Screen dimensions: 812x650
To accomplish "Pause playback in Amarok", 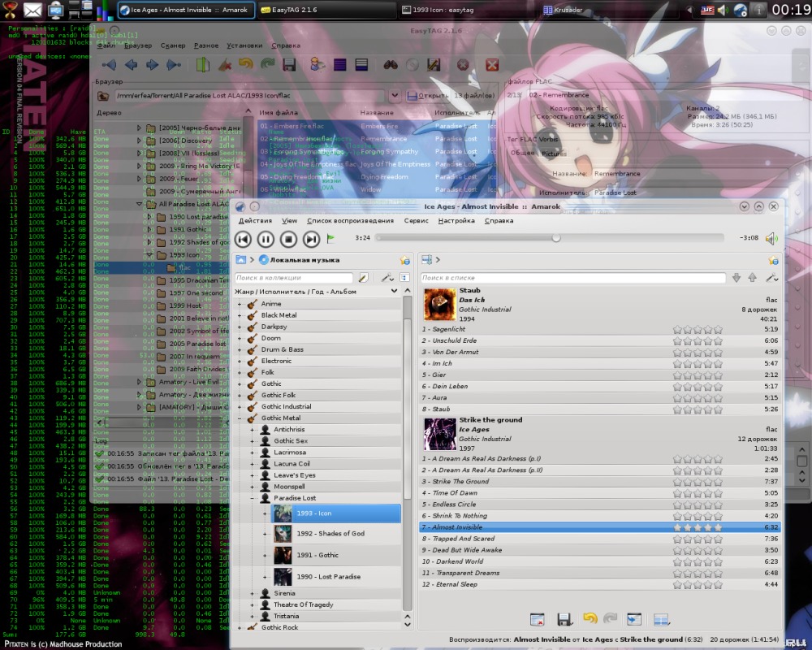I will 266,239.
